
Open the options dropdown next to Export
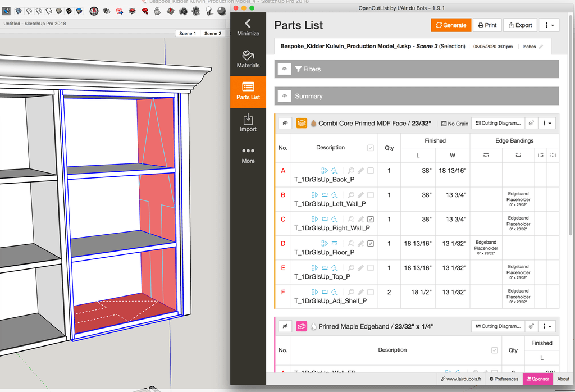coord(549,25)
